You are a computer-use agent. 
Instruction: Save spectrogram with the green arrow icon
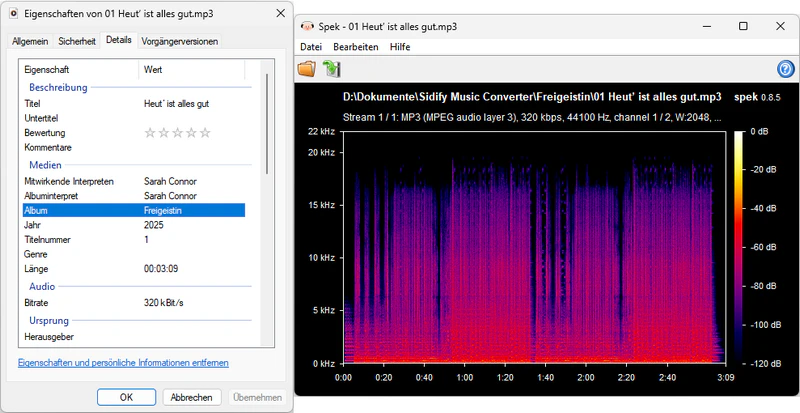click(332, 69)
